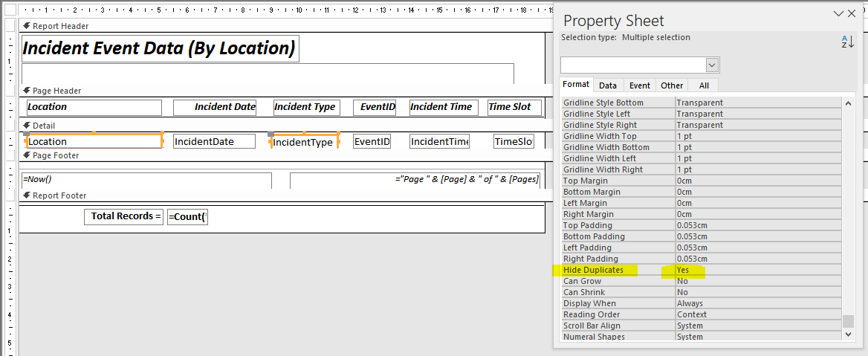Select the =Now() text box in Page Footer
Screen dimensions: 868x356
pyautogui.click(x=146, y=181)
